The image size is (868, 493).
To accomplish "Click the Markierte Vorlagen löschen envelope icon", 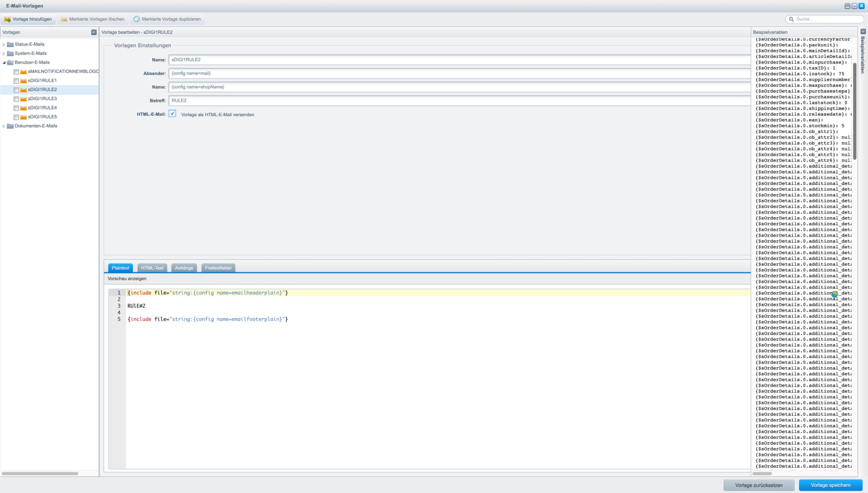I will (x=64, y=19).
